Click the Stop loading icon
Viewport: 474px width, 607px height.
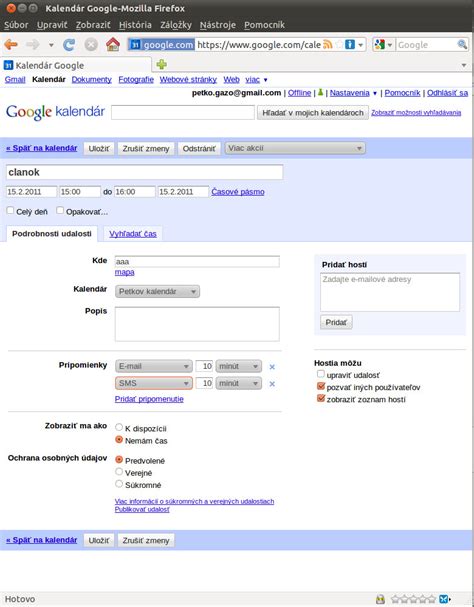point(91,45)
